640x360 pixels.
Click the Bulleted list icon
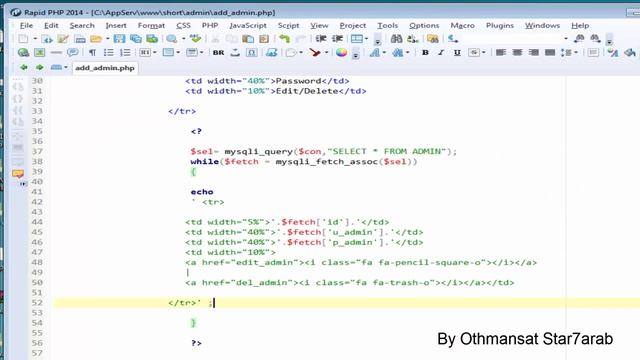[x=108, y=52]
